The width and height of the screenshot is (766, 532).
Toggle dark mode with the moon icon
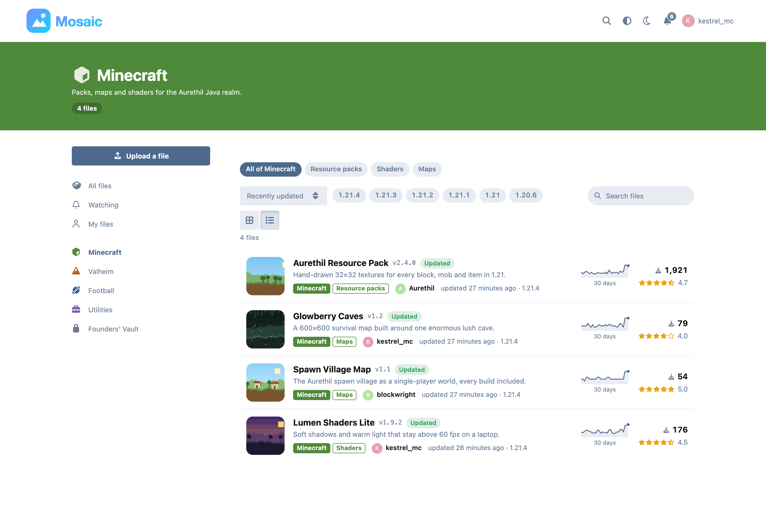(x=647, y=21)
